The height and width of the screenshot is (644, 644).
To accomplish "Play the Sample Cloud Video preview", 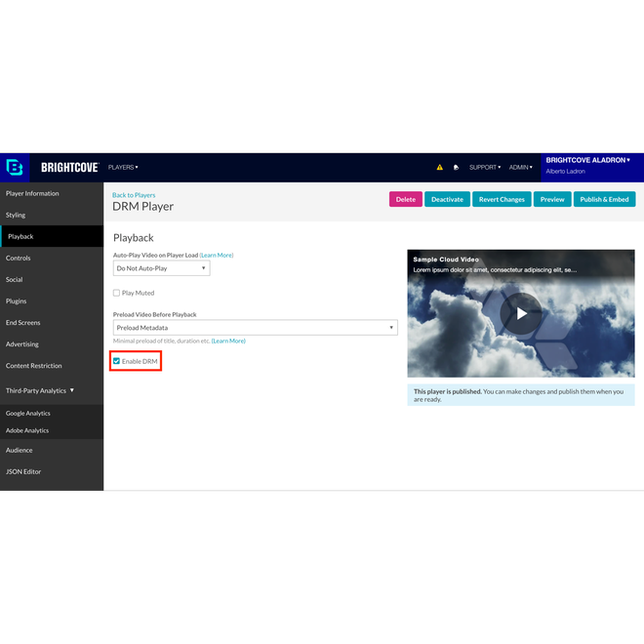I will pyautogui.click(x=521, y=313).
